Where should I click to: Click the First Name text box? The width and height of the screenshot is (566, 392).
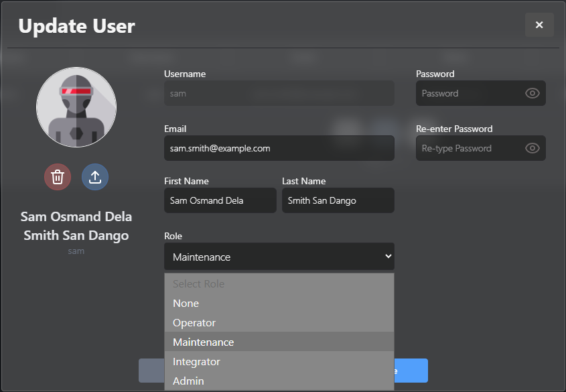click(x=220, y=200)
